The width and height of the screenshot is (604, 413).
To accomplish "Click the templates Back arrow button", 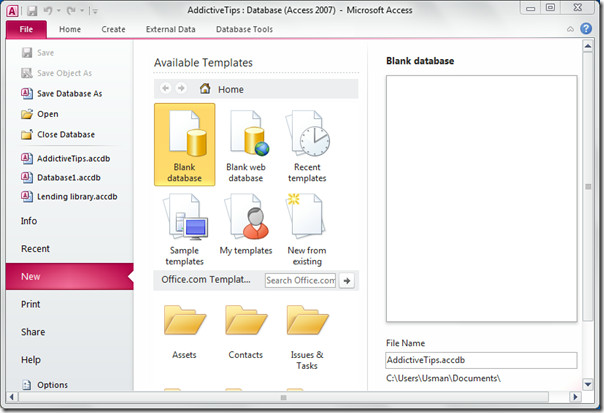I will coord(166,89).
